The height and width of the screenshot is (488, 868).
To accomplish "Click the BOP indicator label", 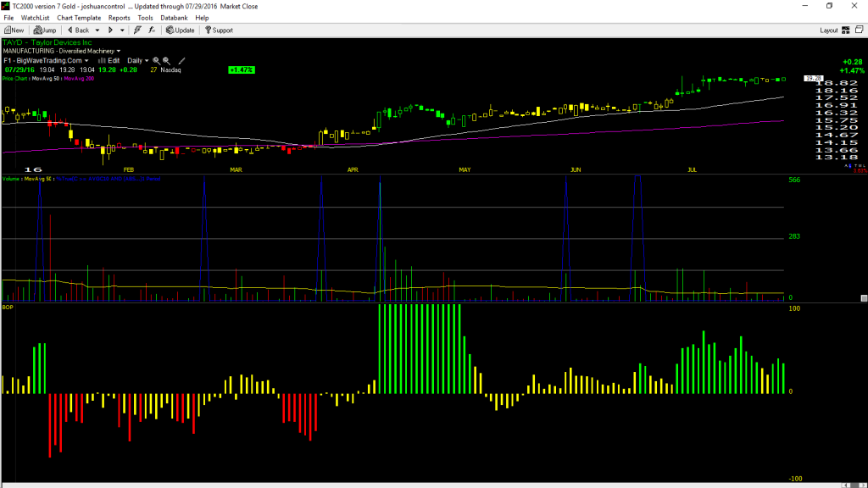I will (7, 307).
